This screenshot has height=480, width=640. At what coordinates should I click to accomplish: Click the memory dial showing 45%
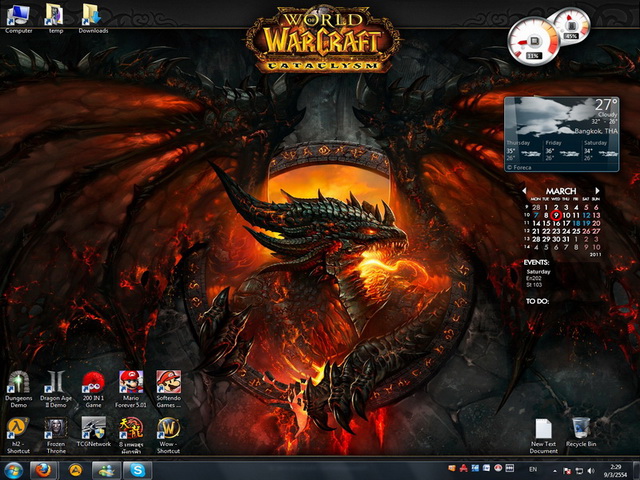pyautogui.click(x=571, y=25)
